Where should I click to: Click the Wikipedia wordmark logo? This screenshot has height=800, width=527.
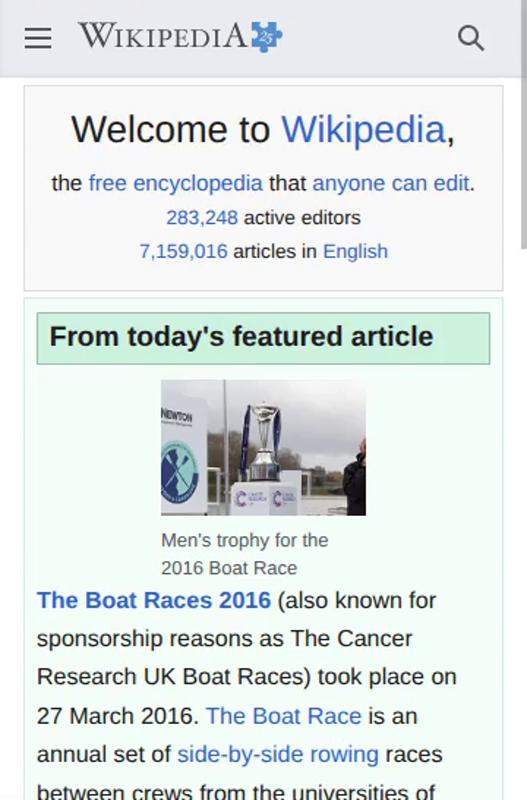point(163,36)
